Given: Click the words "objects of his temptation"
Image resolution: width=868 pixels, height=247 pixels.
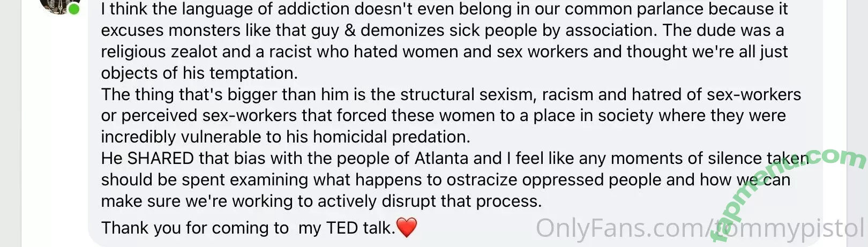Looking at the screenshot, I should pos(199,73).
